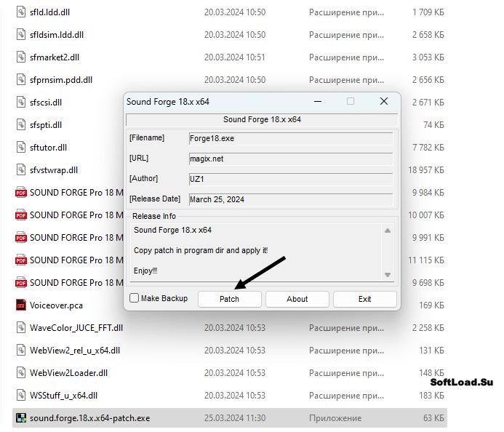This screenshot has width=504, height=432.
Task: Click 20.03.2024 10:51 date of sfmarket2.dll
Action: coord(235,57)
